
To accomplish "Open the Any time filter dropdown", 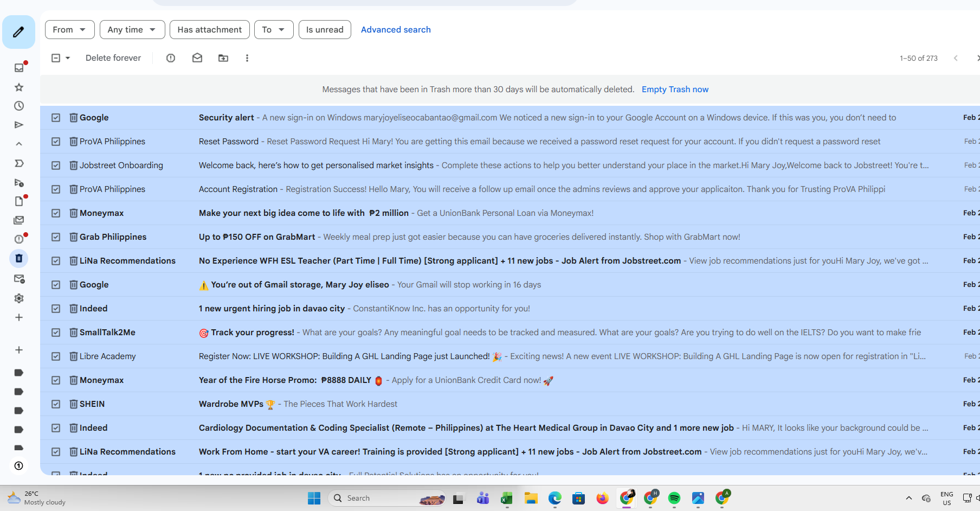I will (132, 30).
